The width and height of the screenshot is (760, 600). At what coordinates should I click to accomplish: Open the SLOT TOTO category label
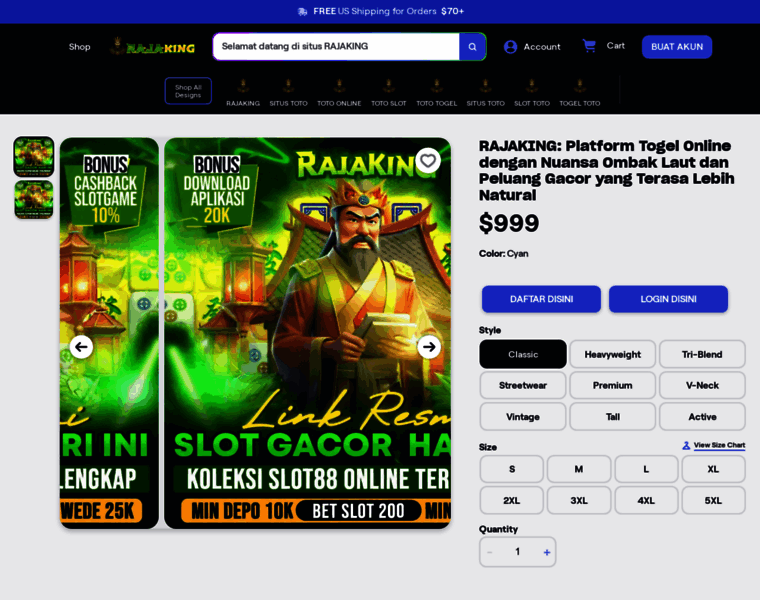tap(532, 103)
